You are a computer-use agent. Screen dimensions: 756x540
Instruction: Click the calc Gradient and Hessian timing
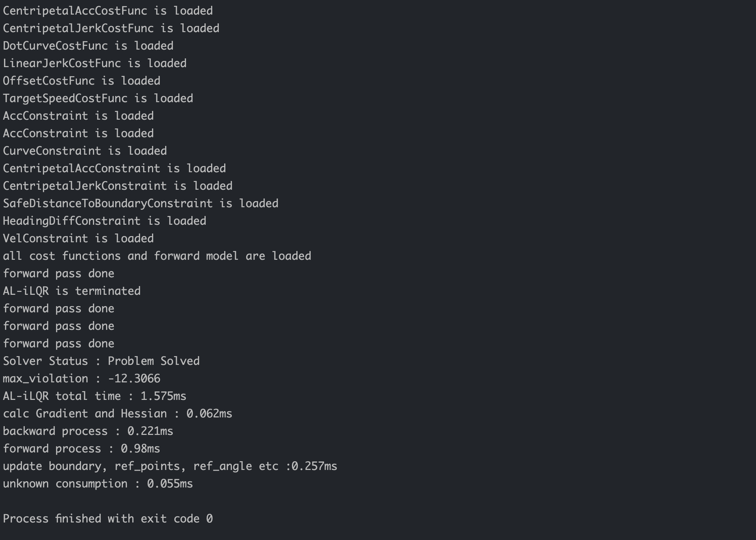pos(117,414)
